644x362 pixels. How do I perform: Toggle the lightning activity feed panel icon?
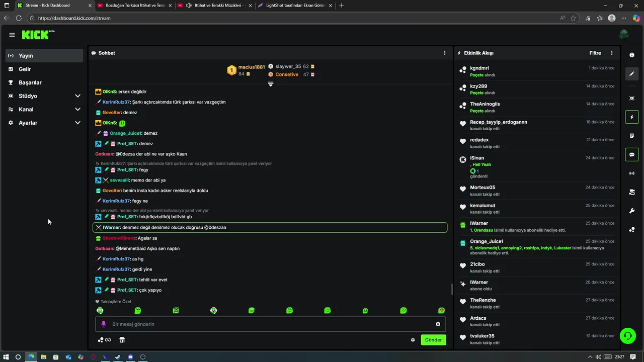click(632, 117)
